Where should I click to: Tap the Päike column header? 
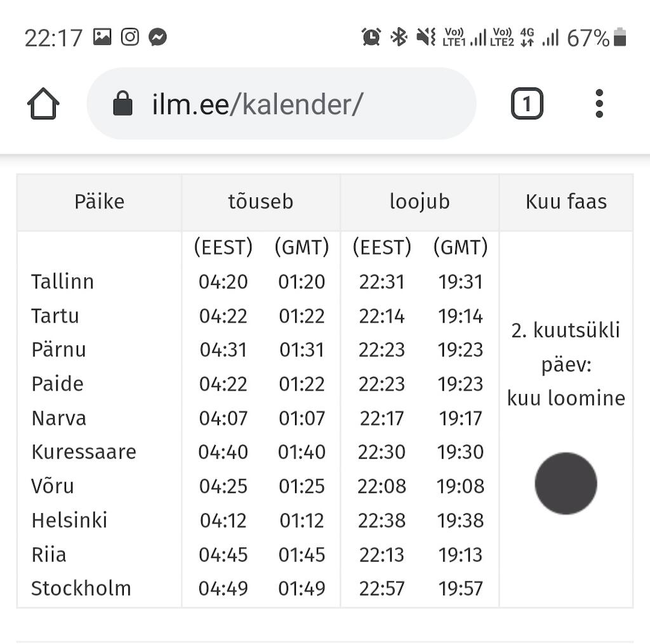100,202
